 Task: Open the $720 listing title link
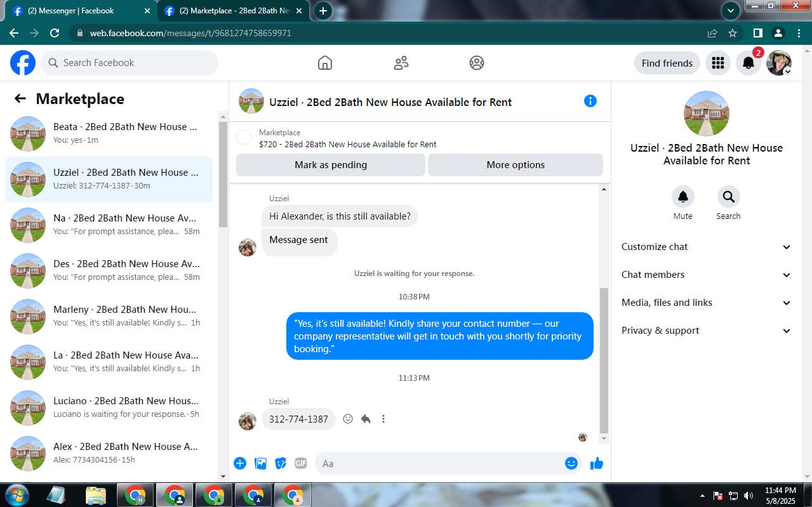tap(348, 144)
